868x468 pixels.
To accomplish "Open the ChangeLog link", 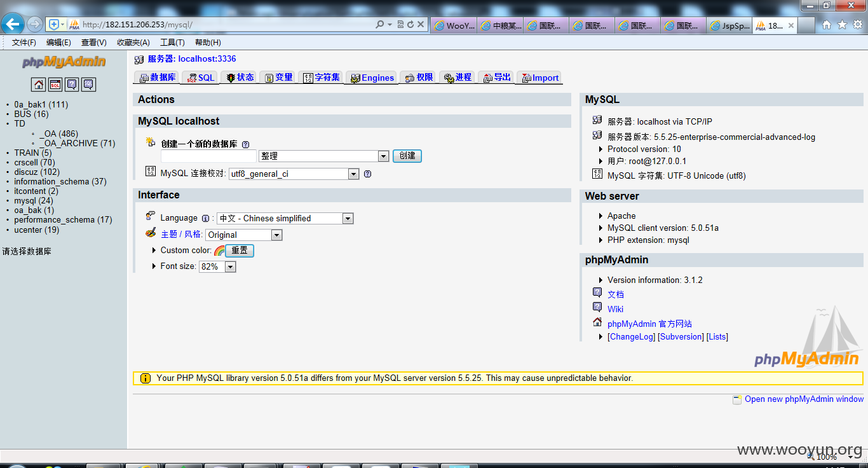I will [x=631, y=337].
